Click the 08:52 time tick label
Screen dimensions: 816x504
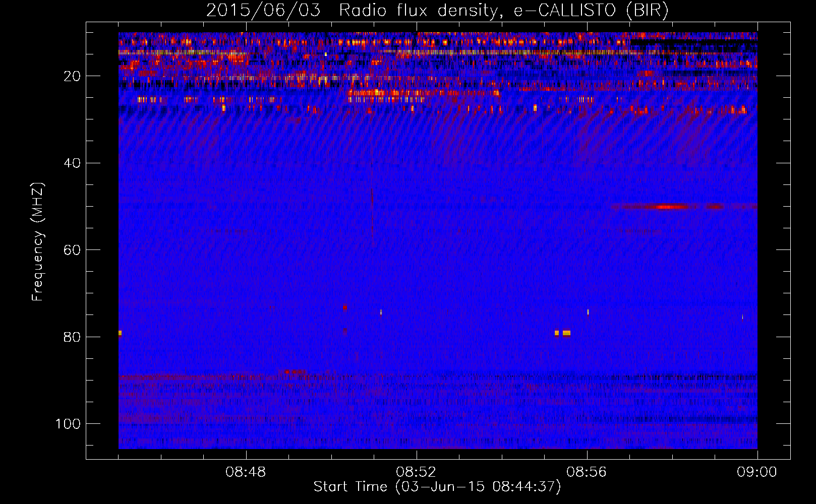point(416,472)
